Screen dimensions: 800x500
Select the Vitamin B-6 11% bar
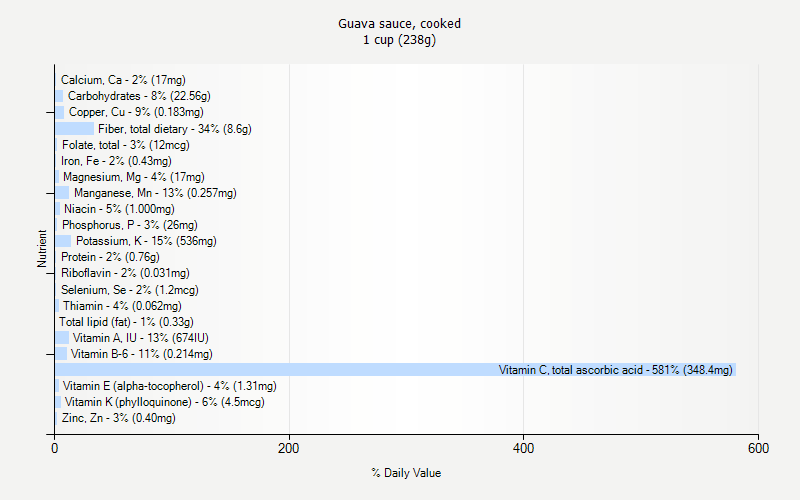[61, 354]
